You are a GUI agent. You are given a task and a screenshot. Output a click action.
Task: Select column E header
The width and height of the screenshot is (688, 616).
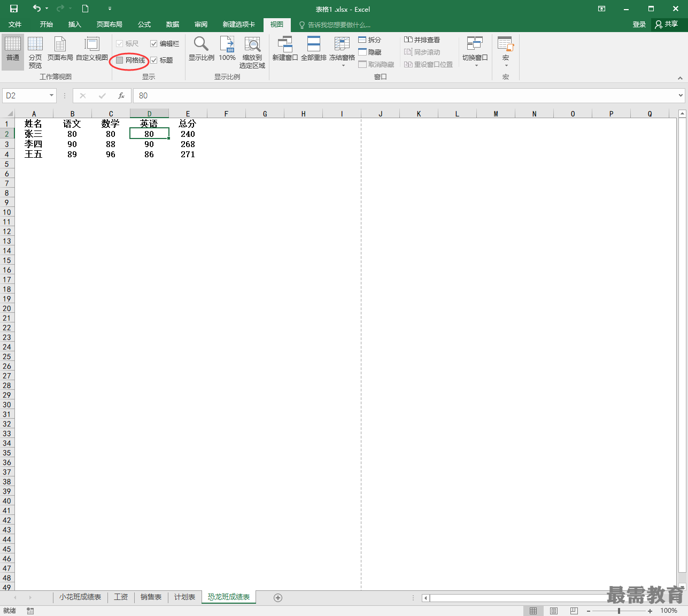(x=188, y=113)
